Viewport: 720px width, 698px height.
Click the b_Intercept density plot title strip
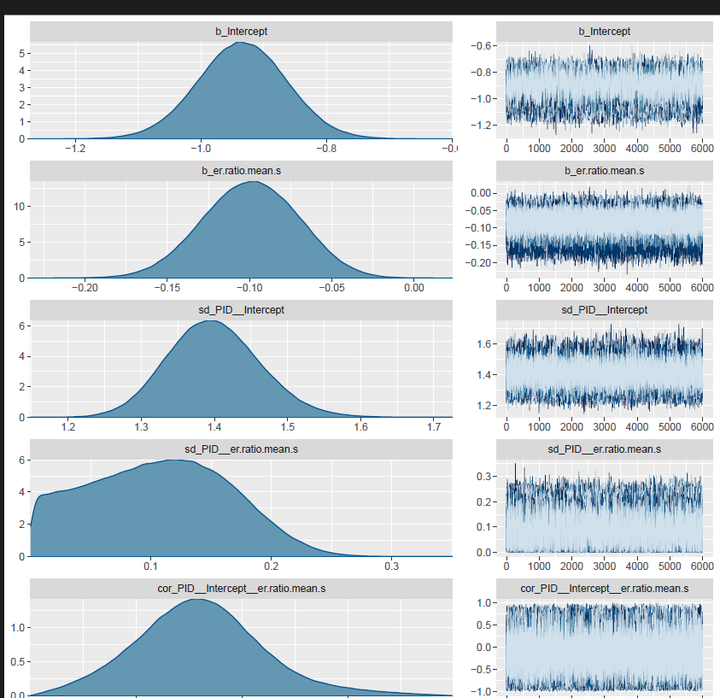pyautogui.click(x=240, y=31)
